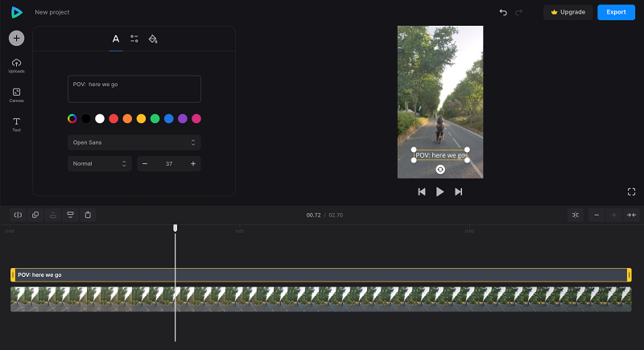This screenshot has height=350, width=644.
Task: Click the total duration 02.70 display
Action: (x=336, y=215)
